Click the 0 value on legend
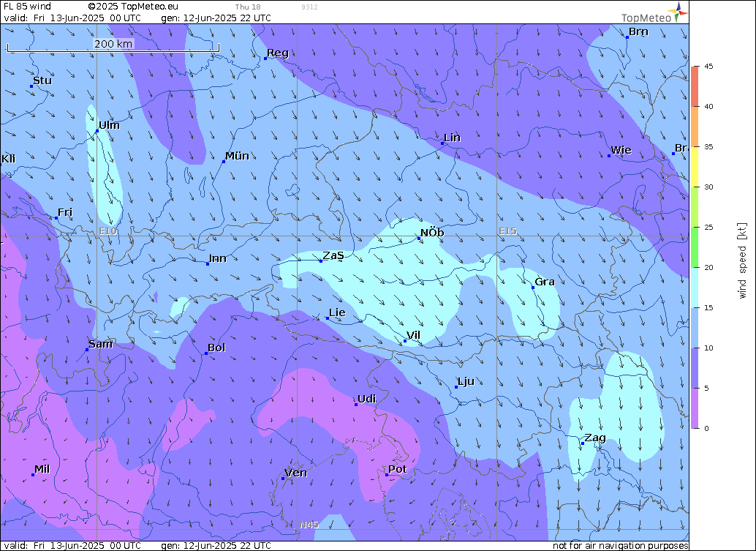Image resolution: width=756 pixels, height=551 pixels. [x=707, y=429]
